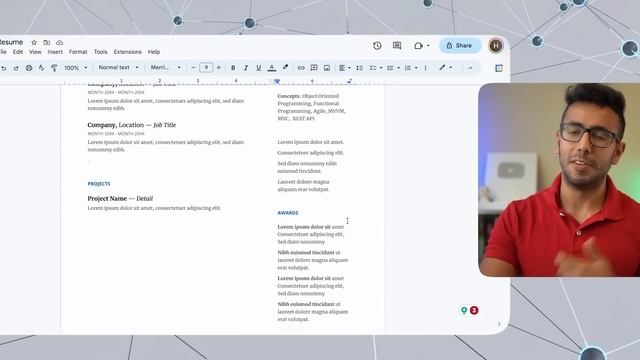Increase font size with plus button

coord(219,68)
